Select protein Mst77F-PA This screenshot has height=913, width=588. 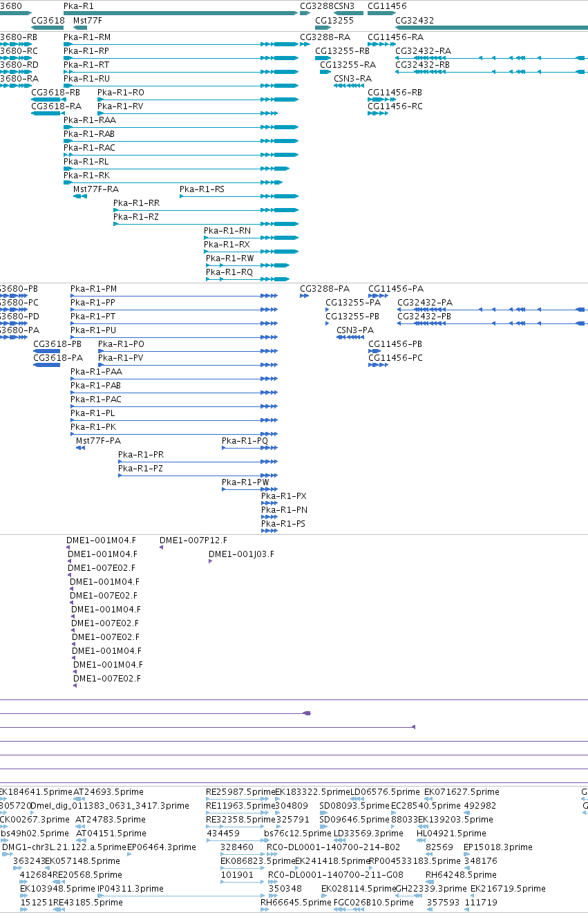[x=98, y=441]
